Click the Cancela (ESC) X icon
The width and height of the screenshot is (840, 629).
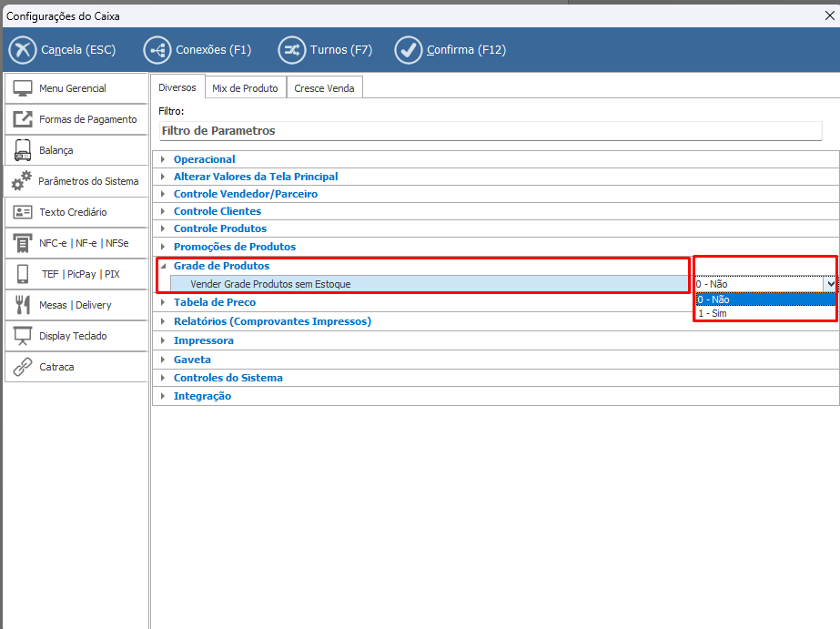(23, 50)
